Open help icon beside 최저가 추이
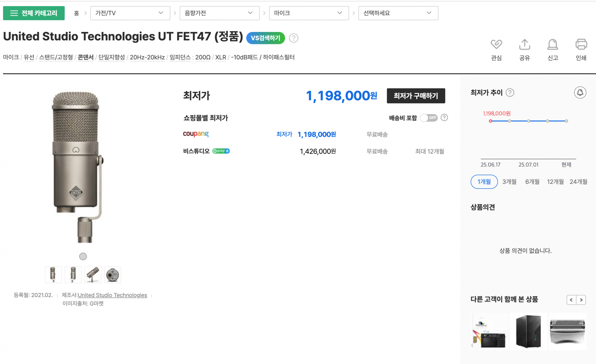Image resolution: width=596 pixels, height=364 pixels. point(510,92)
